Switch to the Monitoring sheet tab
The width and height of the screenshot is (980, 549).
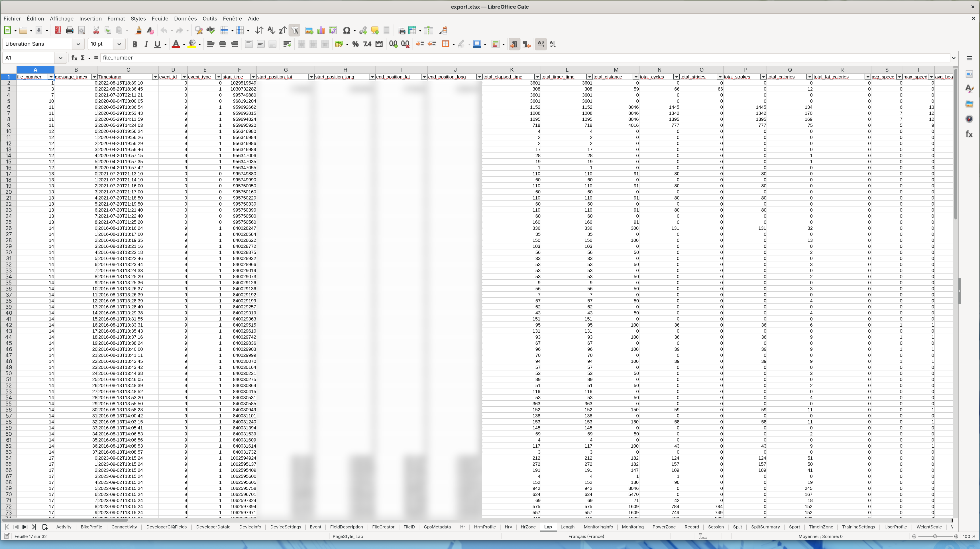(x=633, y=527)
